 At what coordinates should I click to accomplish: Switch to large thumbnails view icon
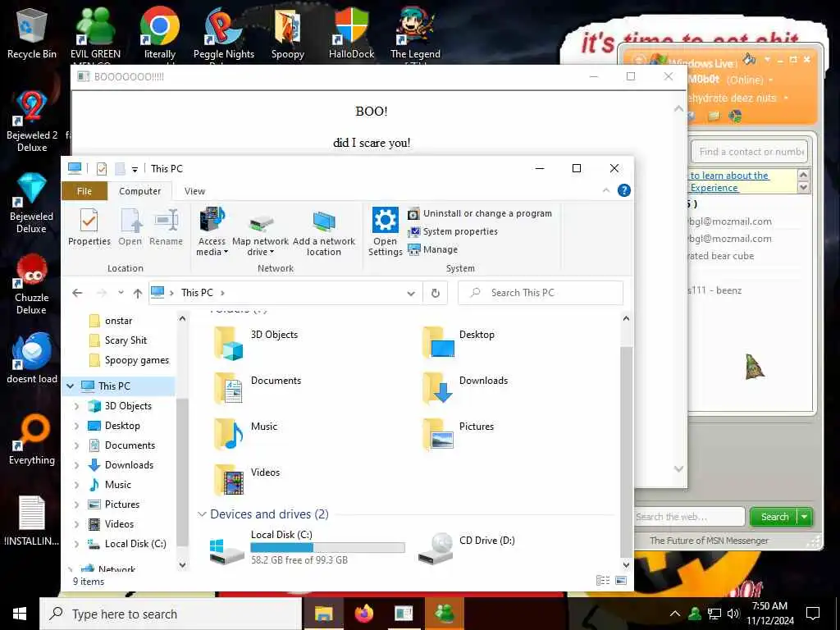click(x=621, y=581)
